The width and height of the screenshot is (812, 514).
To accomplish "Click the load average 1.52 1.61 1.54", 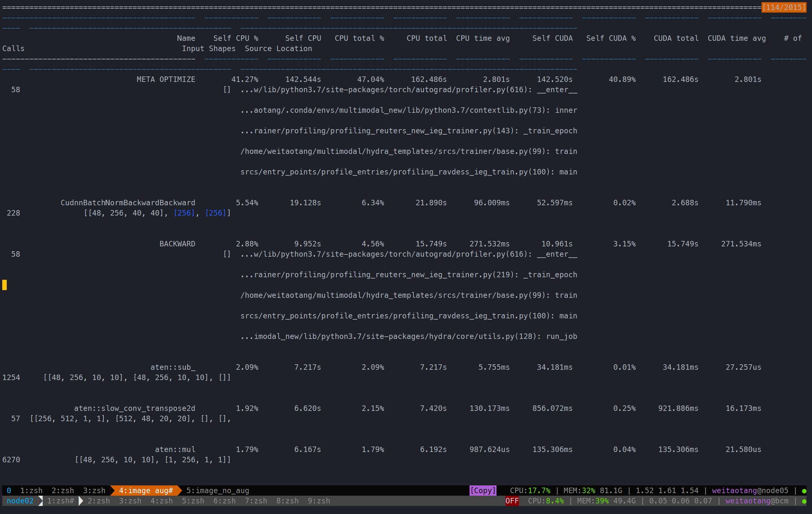I will tap(667, 490).
